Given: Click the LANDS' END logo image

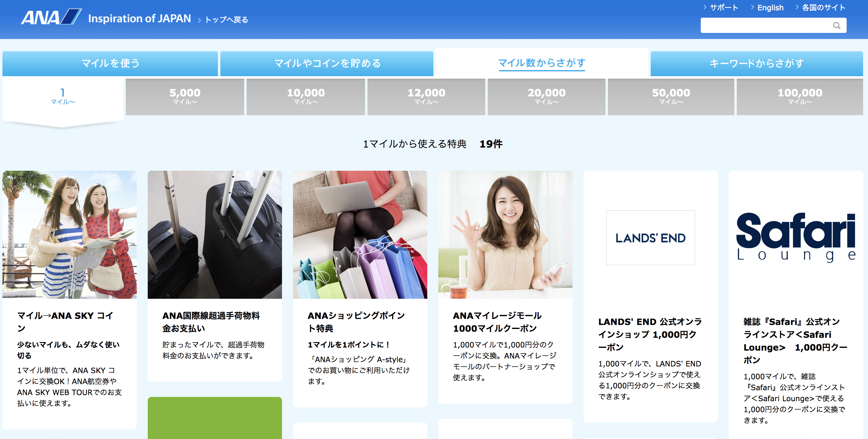Looking at the screenshot, I should tap(650, 238).
